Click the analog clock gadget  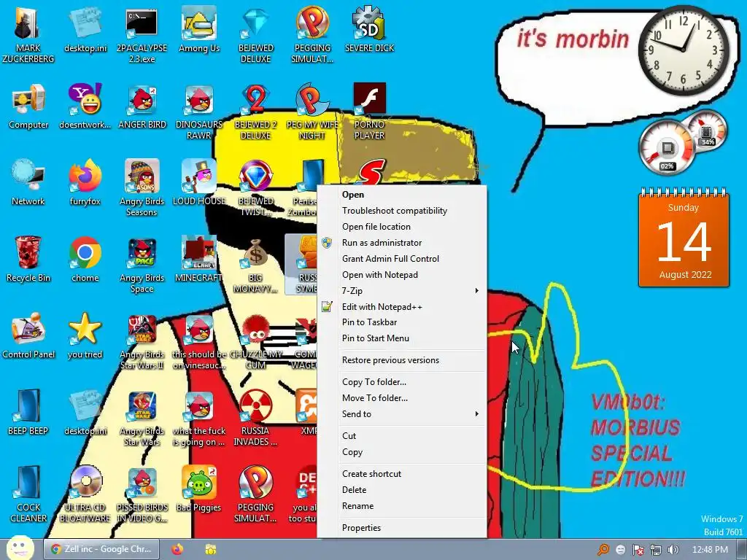click(x=684, y=50)
